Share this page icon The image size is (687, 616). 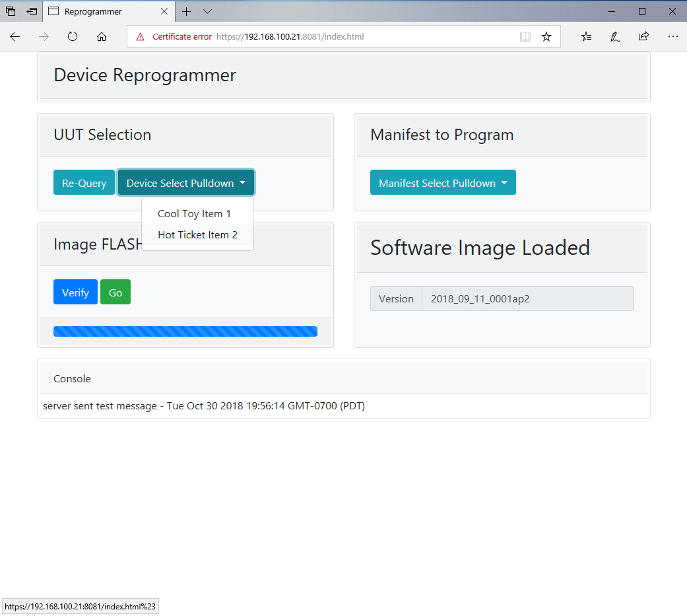click(643, 37)
